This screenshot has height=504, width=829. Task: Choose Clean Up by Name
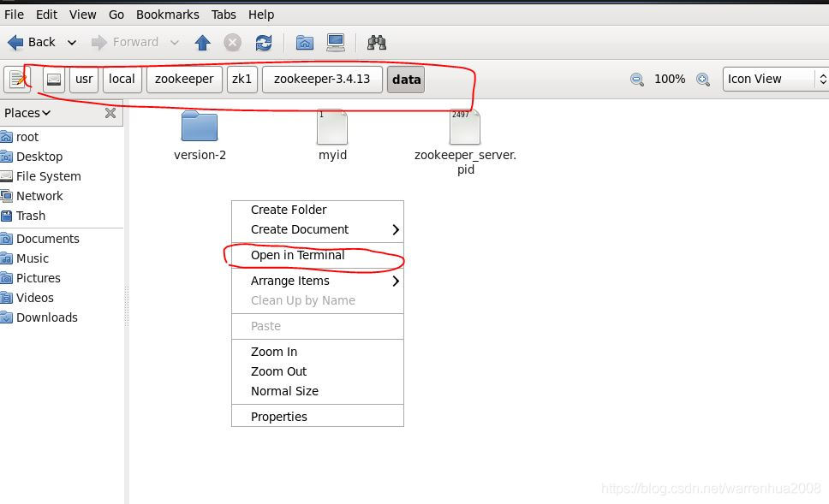tap(317, 300)
